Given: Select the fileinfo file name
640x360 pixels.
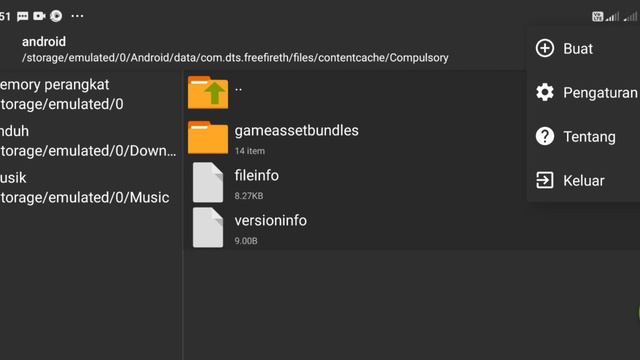Looking at the screenshot, I should [x=256, y=176].
